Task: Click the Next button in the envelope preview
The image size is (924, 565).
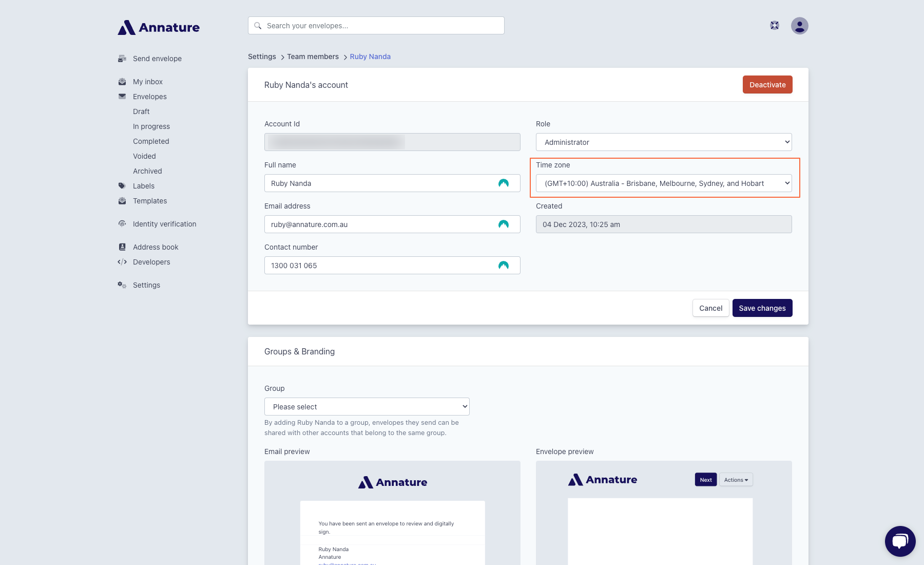Action: click(x=706, y=480)
